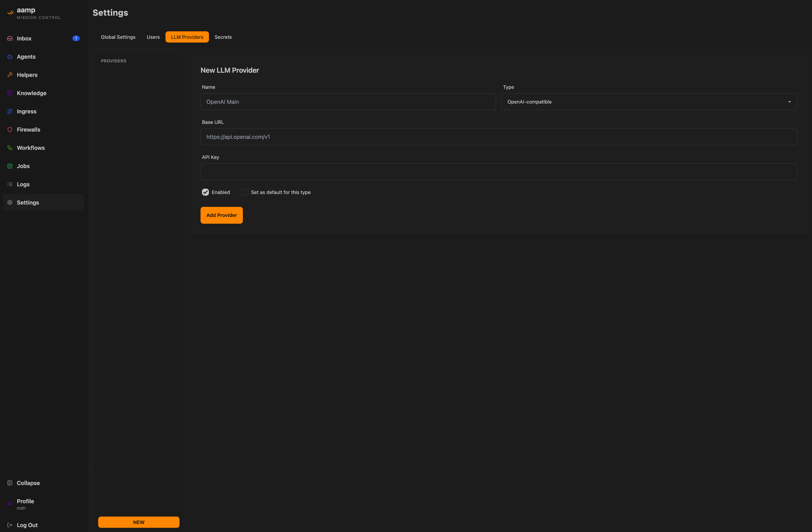Focus the Name input field
The width and height of the screenshot is (812, 532).
pos(348,102)
